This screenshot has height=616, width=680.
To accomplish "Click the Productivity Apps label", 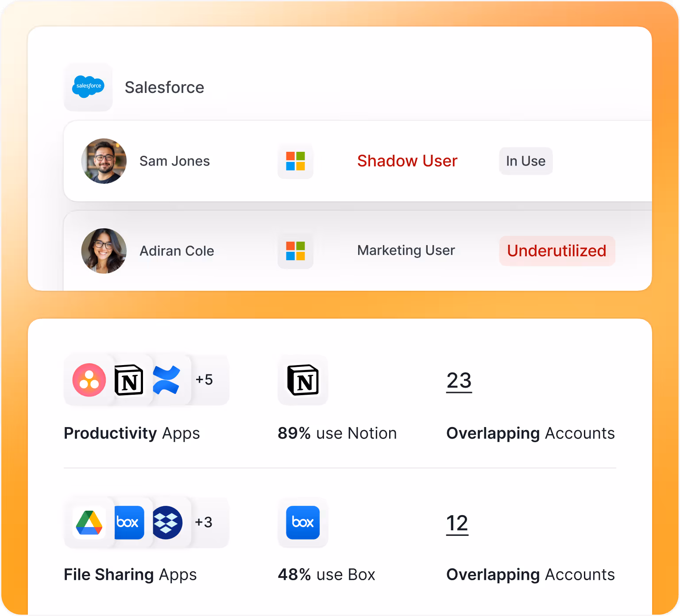I will coord(132,433).
